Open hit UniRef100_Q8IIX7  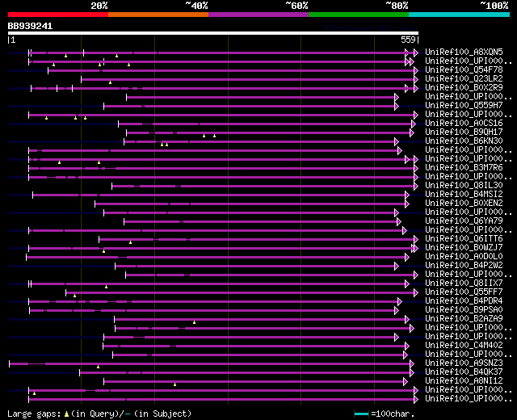click(464, 283)
